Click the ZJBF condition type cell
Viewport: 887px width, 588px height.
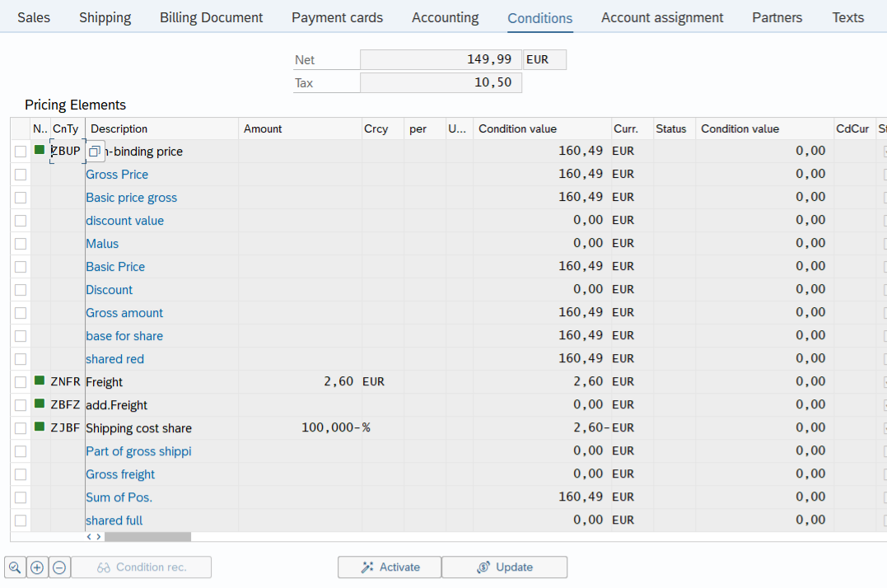pos(68,428)
